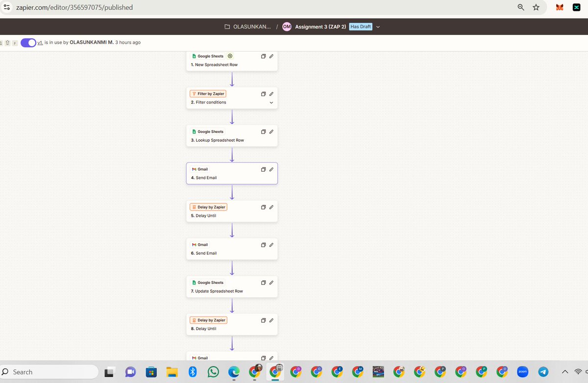Open the OLASUNKAN... folder breadcrumb

pyautogui.click(x=247, y=26)
